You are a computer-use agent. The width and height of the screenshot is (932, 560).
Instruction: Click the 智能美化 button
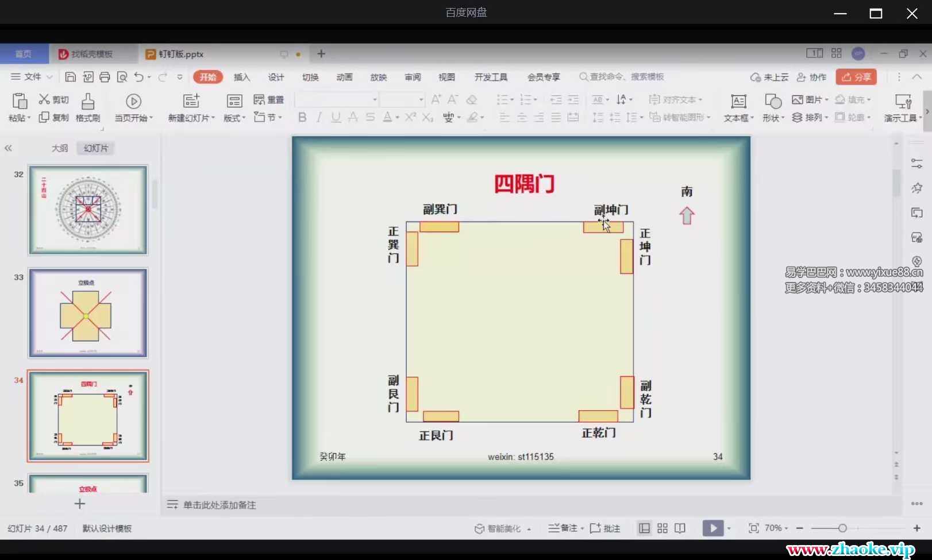click(x=499, y=528)
